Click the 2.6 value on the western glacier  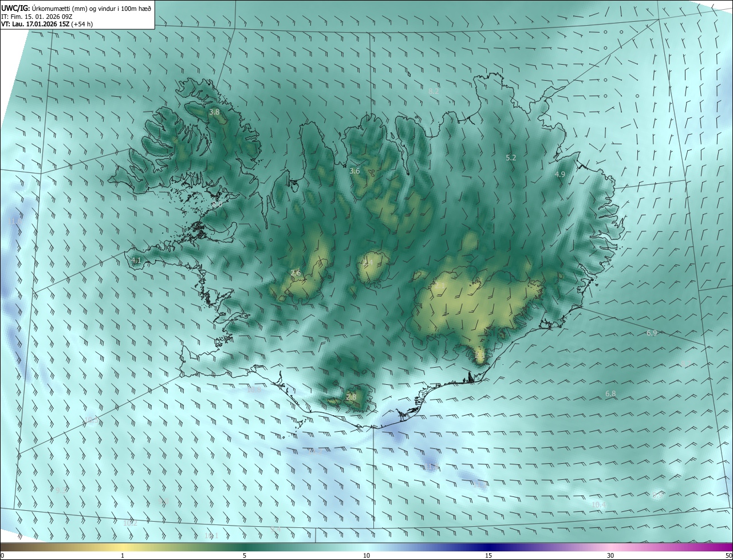point(295,273)
